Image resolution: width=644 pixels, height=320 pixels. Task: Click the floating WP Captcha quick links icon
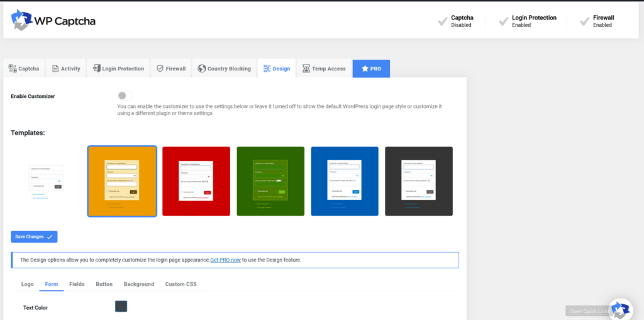coord(621,310)
